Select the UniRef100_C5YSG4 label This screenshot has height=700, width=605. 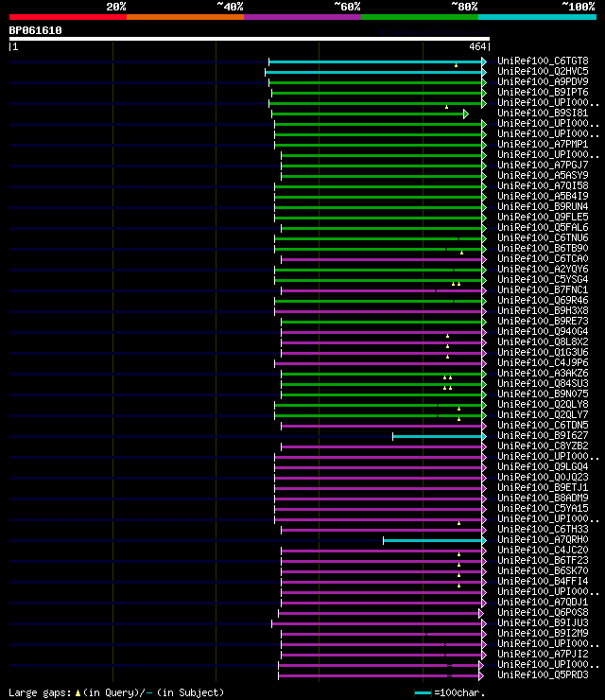[543, 279]
